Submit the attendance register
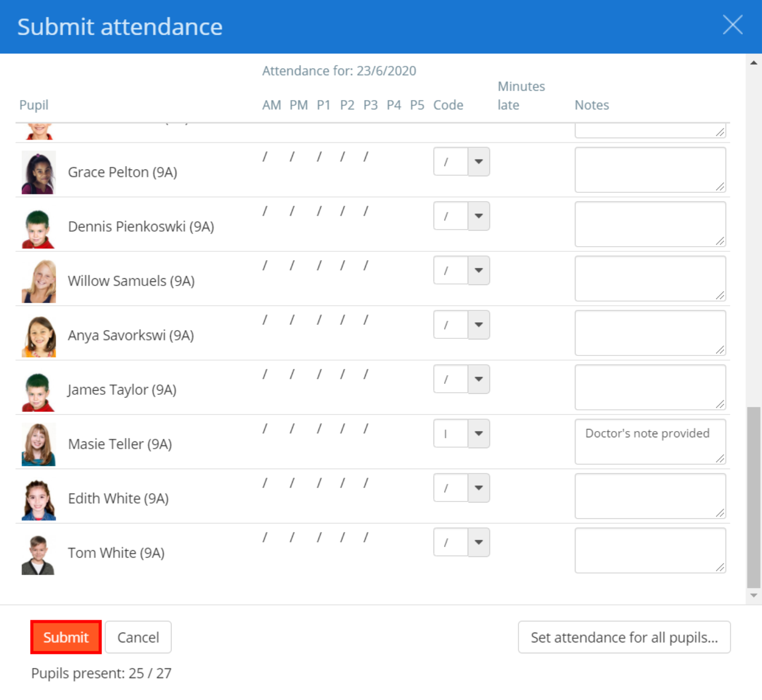 (x=65, y=637)
